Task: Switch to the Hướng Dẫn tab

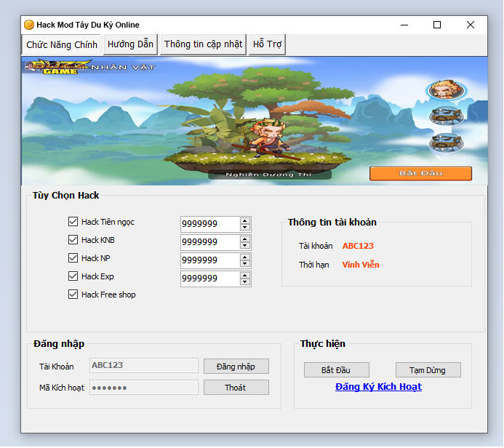Action: (130, 44)
